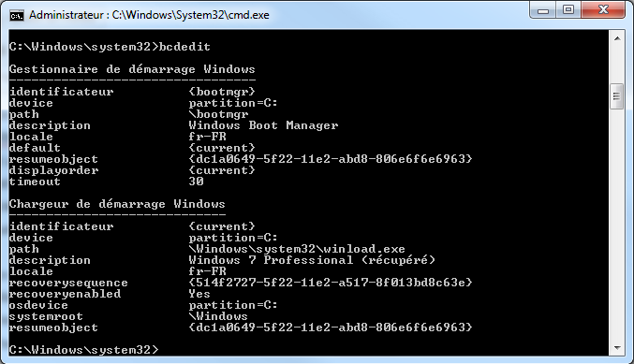Click the recoveryenabled Yes value
Image resolution: width=634 pixels, height=364 pixels.
199,294
